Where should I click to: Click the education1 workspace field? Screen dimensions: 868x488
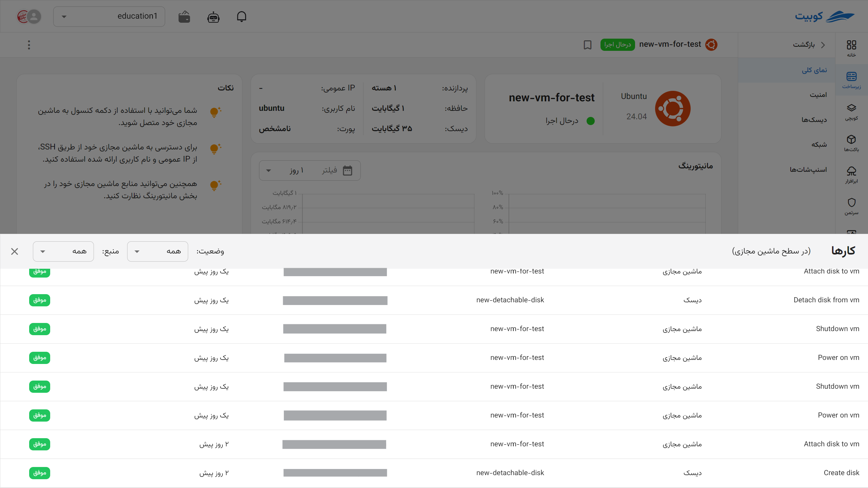pyautogui.click(x=109, y=16)
